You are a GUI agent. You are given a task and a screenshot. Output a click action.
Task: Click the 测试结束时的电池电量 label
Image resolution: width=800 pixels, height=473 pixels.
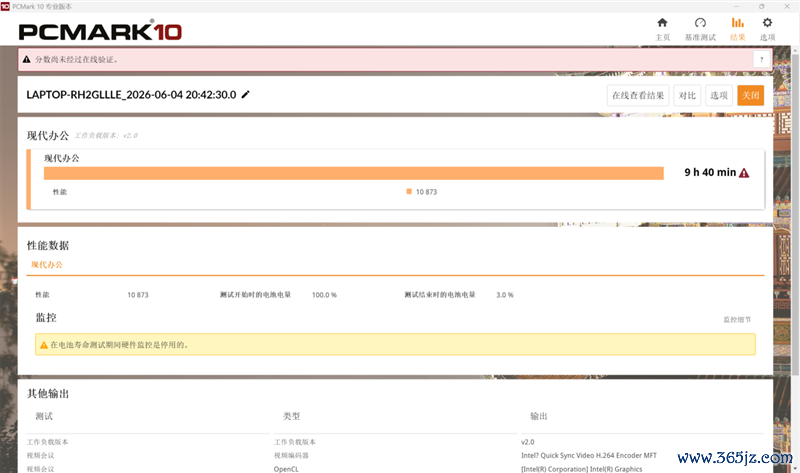[x=440, y=294]
